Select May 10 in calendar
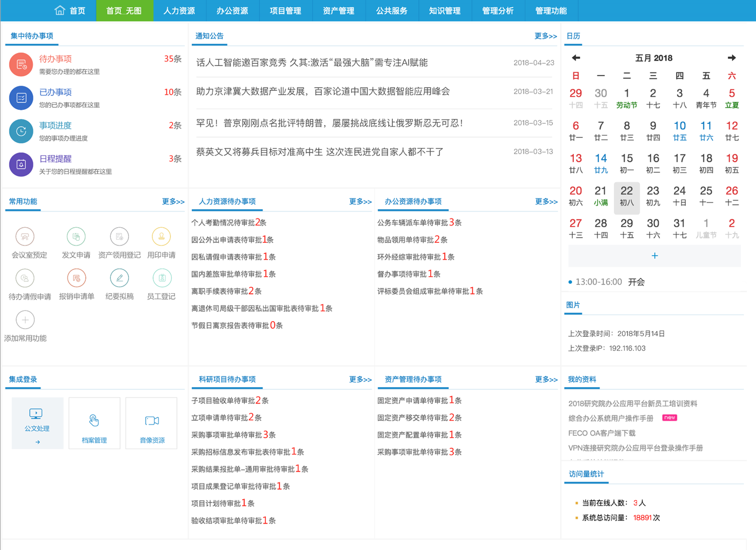 tap(680, 131)
